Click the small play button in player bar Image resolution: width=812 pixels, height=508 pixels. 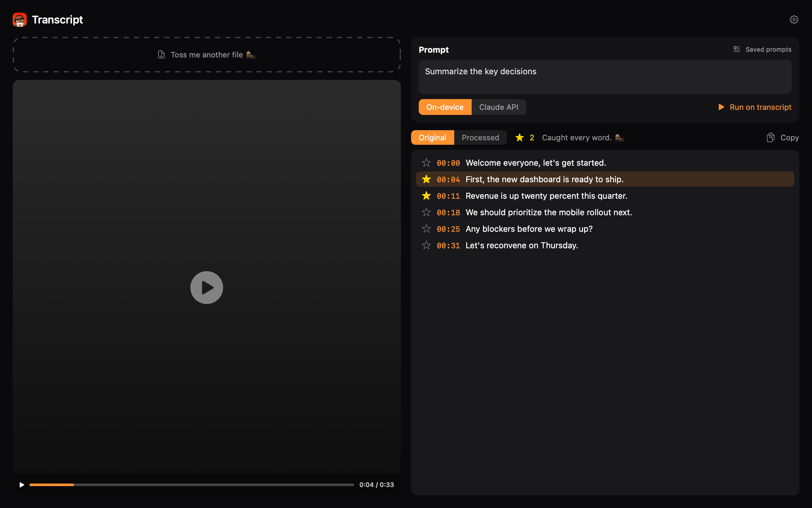[22, 485]
